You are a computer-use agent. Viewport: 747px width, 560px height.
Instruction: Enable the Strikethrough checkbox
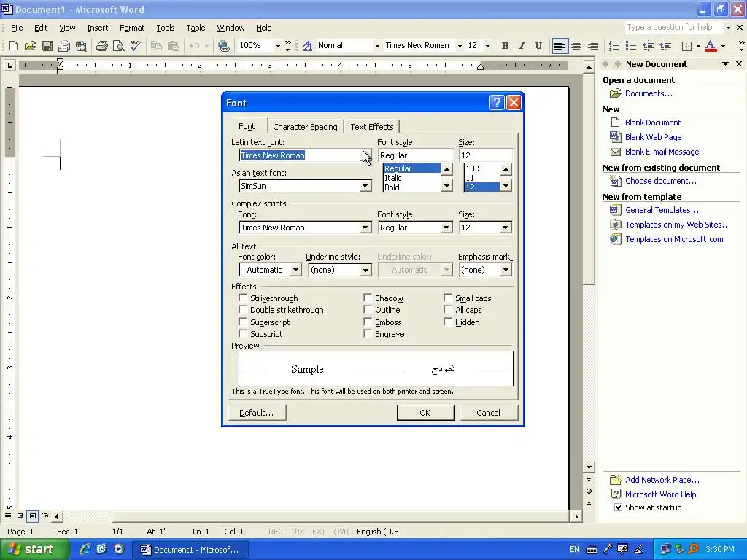243,298
